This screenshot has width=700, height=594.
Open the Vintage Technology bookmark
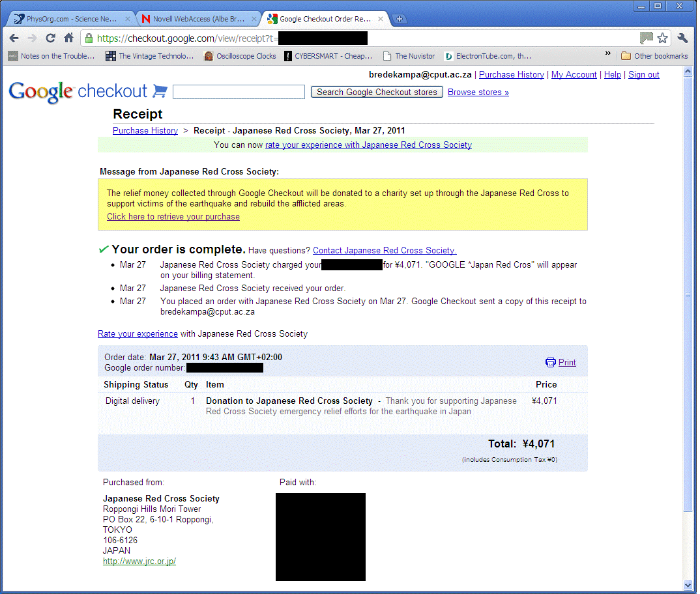click(149, 56)
